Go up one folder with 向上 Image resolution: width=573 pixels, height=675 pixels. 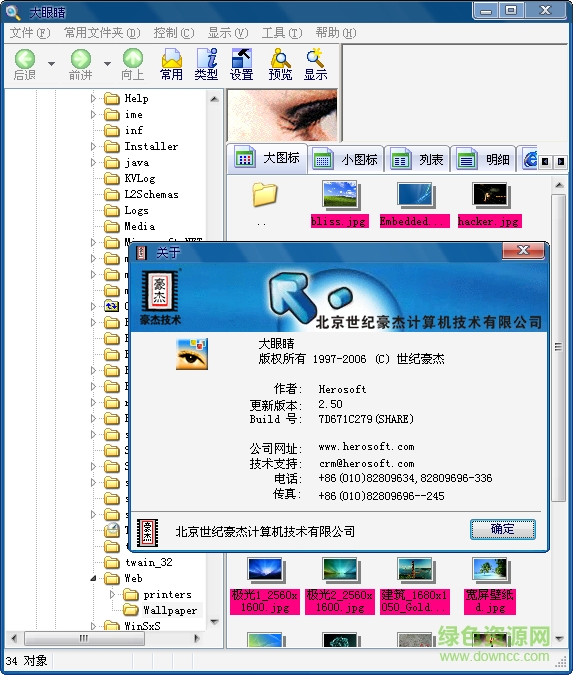pyautogui.click(x=133, y=65)
